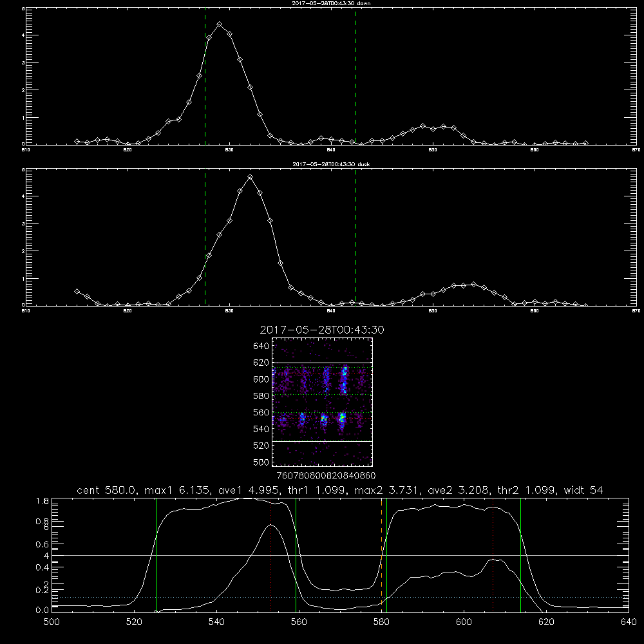Click 'max2 3.731' in the statistics line
Viewport: 644px width, 644px height.
(386, 490)
